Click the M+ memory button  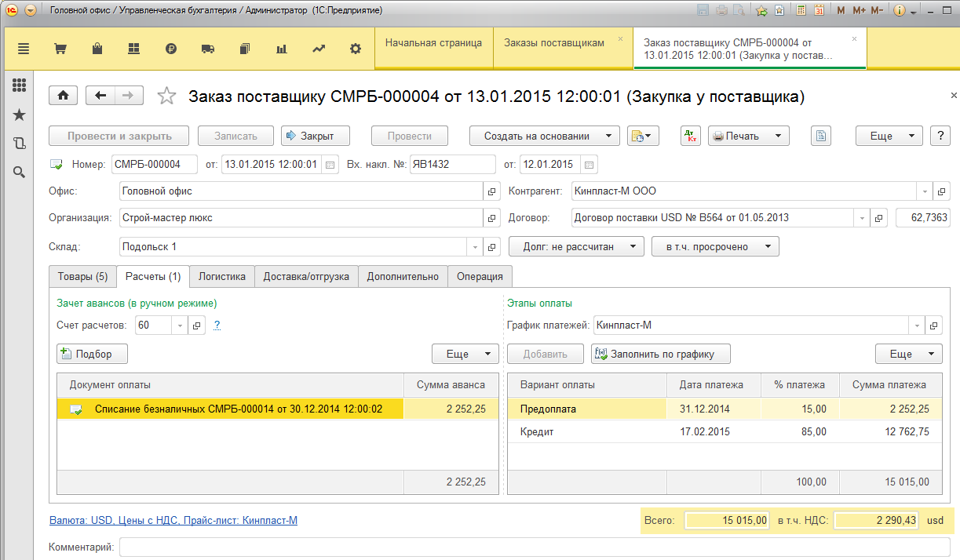(858, 11)
